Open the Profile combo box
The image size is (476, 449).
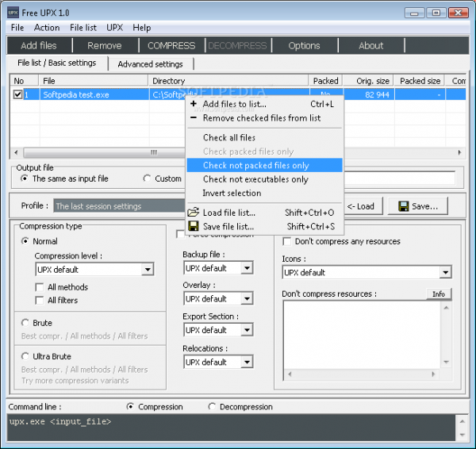pyautogui.click(x=119, y=206)
